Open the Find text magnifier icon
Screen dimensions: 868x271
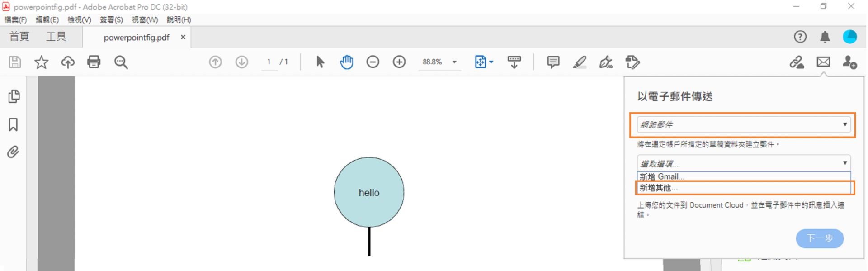[121, 62]
